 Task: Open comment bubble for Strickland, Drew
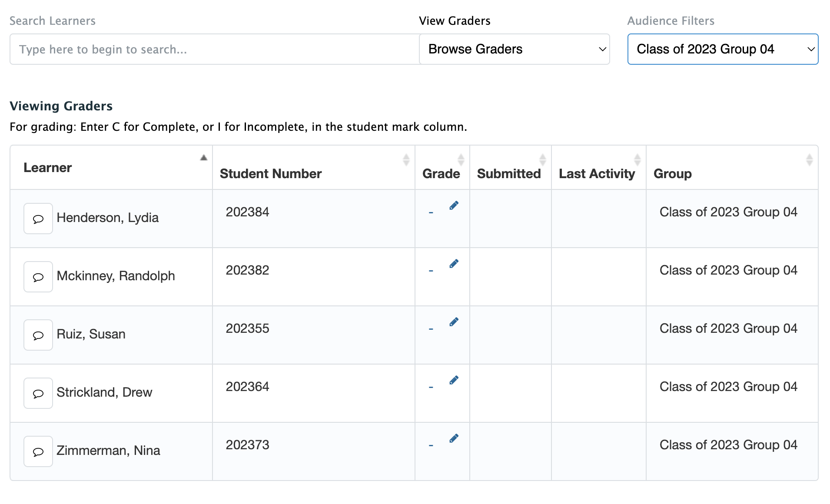(x=38, y=393)
